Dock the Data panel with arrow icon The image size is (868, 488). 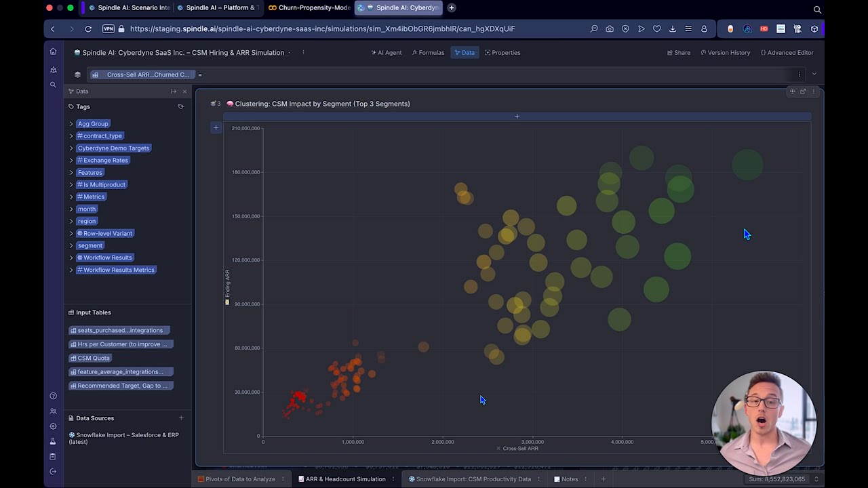coord(174,91)
